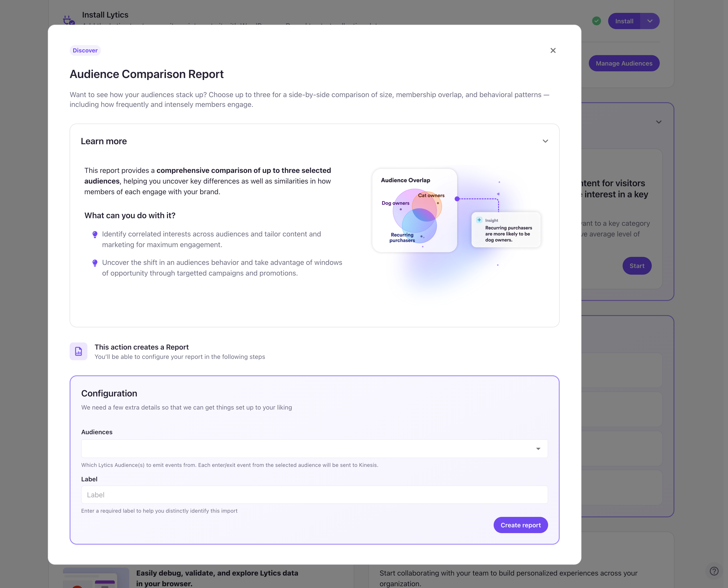This screenshot has width=728, height=588.
Task: Expand the Install button dropdown arrow
Action: [x=650, y=21]
